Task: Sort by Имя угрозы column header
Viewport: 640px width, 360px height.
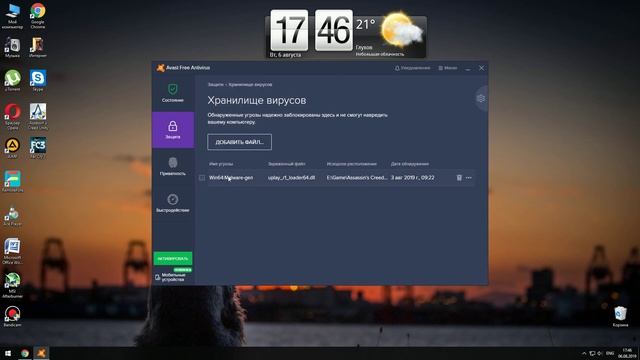Action: tap(221, 164)
